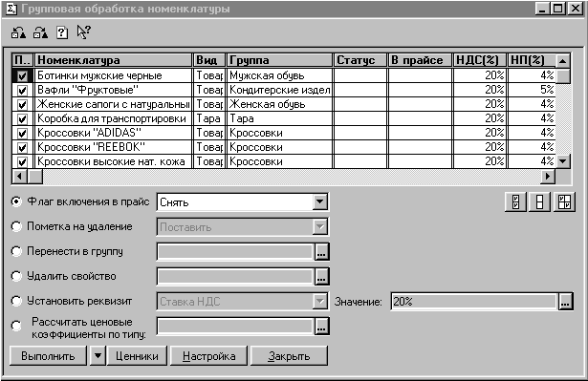This screenshot has width=588, height=381.
Task: Select Рассчитать ценовые коэффициенты radio button
Action: (x=16, y=326)
